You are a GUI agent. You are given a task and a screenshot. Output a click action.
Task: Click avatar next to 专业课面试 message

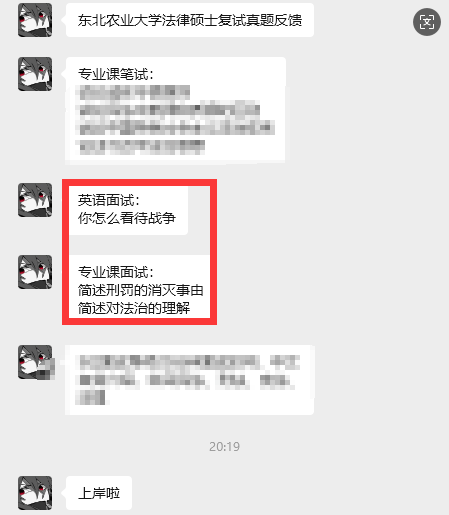coord(35,272)
